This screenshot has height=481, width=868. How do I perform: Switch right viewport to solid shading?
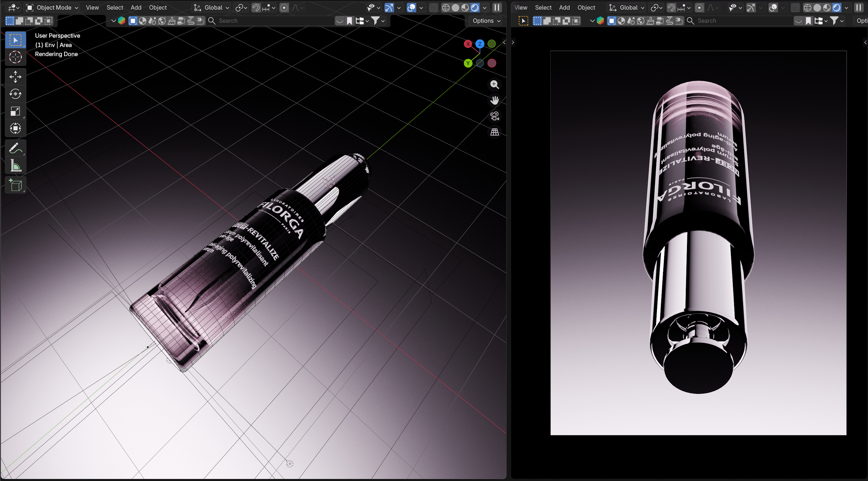tap(817, 7)
